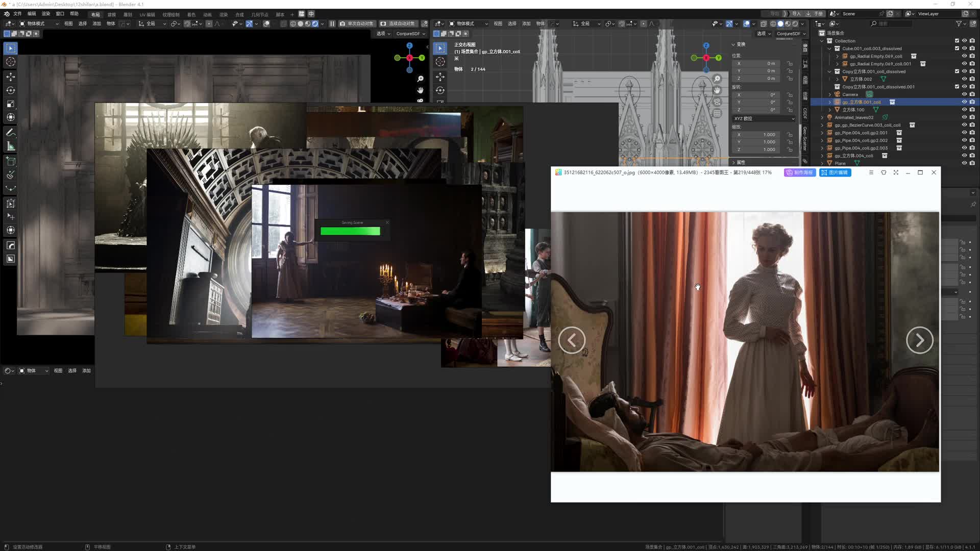Activate the Annotate pencil tool
980x551 pixels.
10,133
